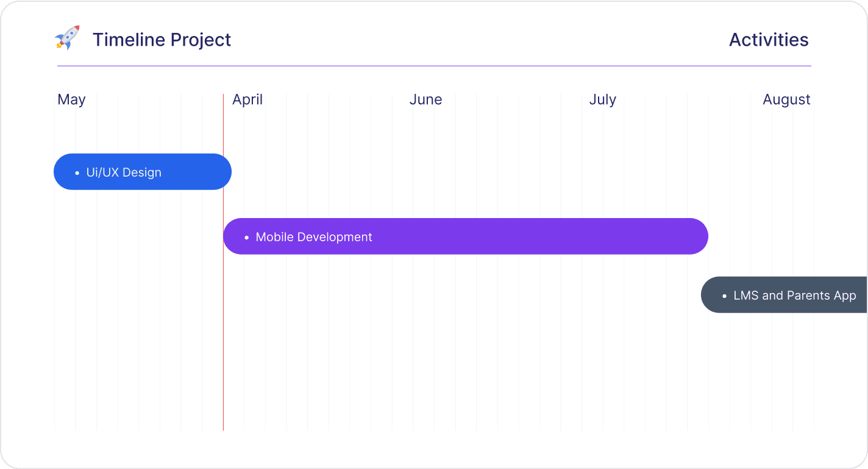Select the April month label
Viewport: 868px width, 469px height.
[x=247, y=99]
